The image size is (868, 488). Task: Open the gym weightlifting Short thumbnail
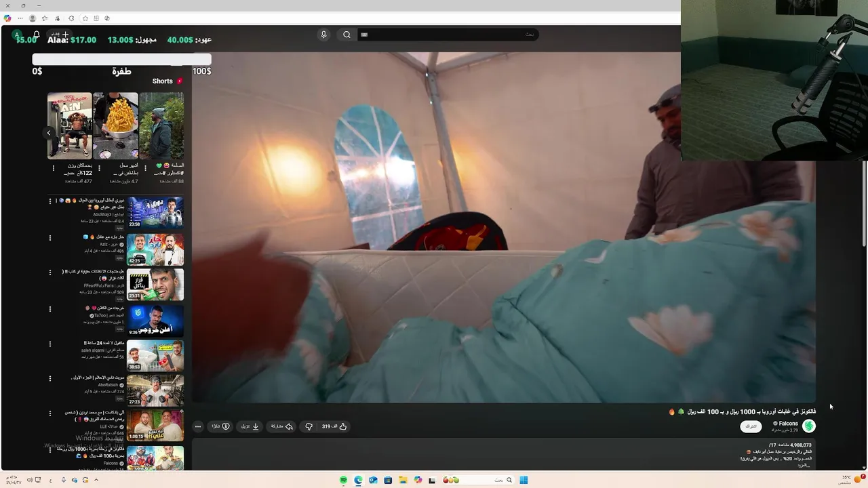pos(69,126)
